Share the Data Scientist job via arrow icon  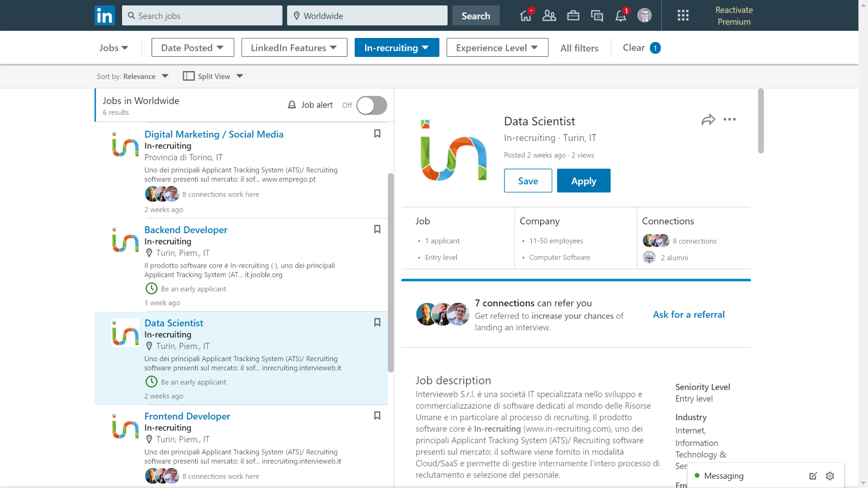(708, 120)
